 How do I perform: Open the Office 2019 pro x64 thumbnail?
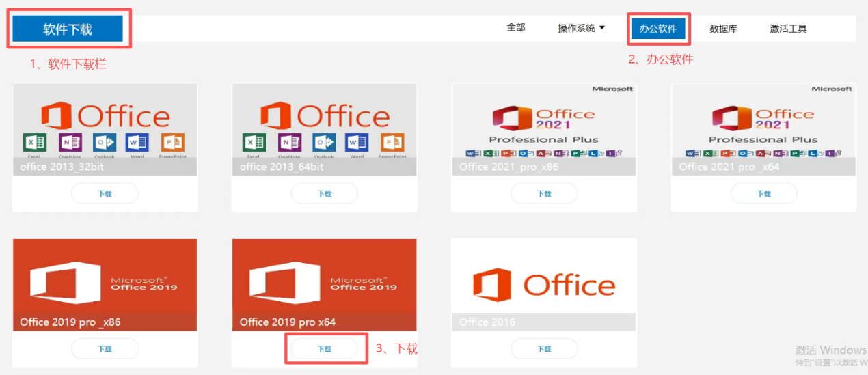(x=324, y=285)
